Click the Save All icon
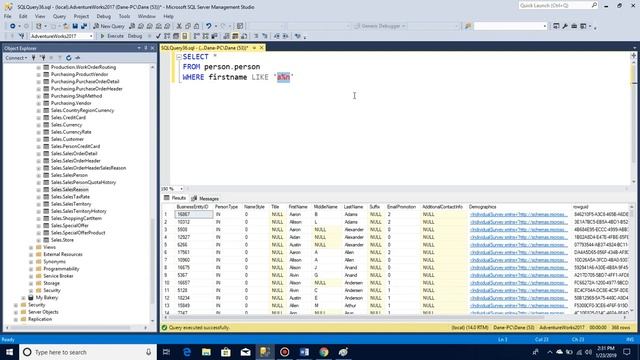Screen dimensions: 640x360 coord(84,26)
